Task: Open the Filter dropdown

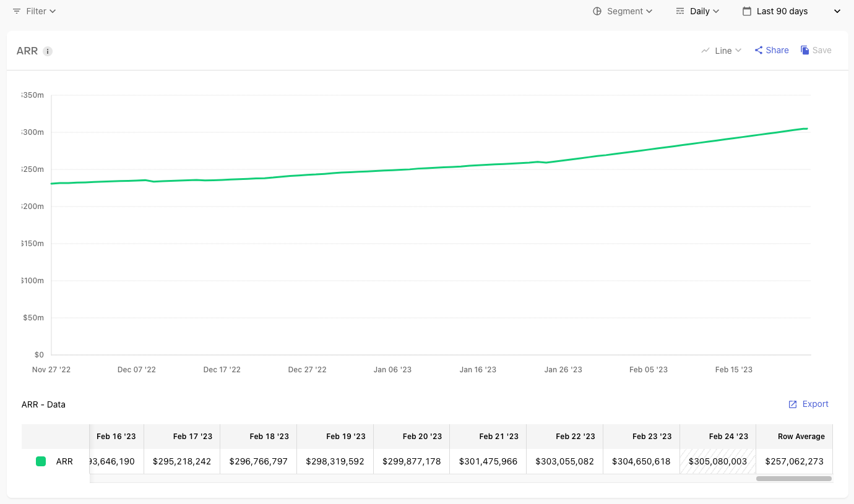Action: (x=35, y=11)
